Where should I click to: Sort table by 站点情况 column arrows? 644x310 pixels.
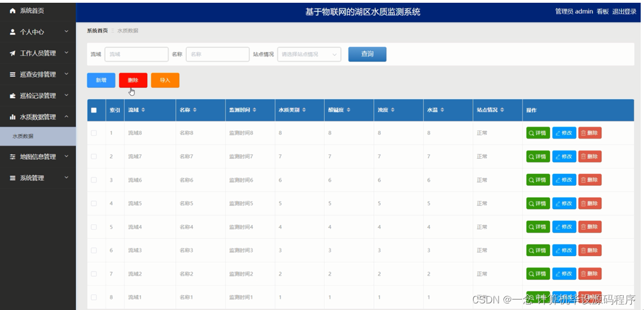point(502,110)
